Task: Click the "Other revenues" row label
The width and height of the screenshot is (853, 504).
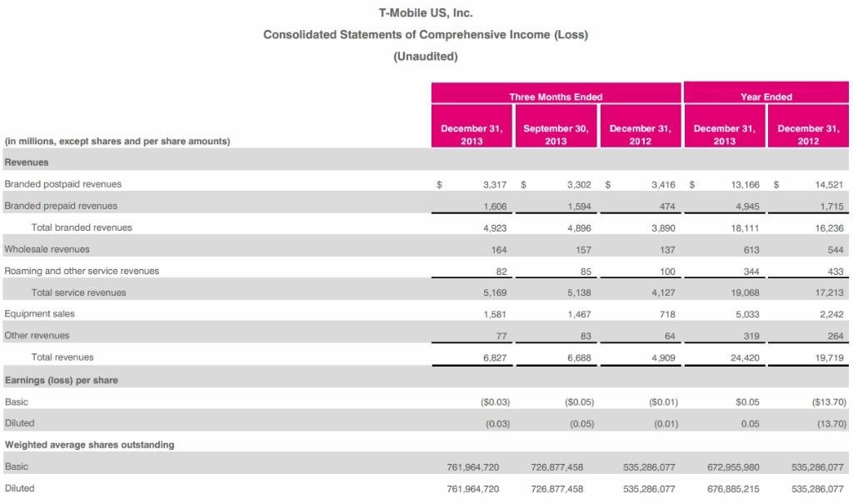Action: (37, 335)
